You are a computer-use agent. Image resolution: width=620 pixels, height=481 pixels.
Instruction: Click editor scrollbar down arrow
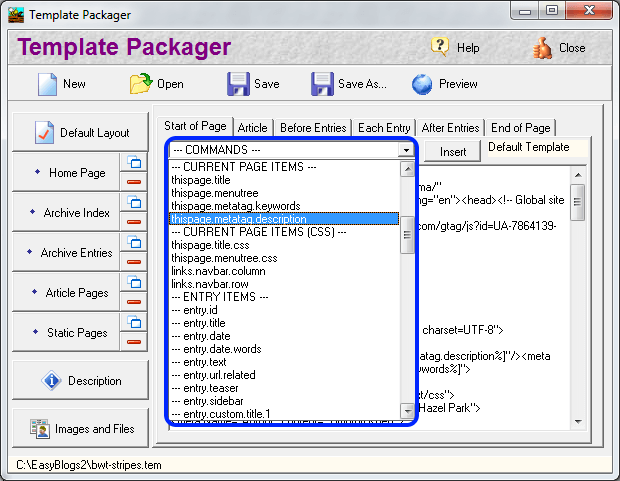(578, 422)
